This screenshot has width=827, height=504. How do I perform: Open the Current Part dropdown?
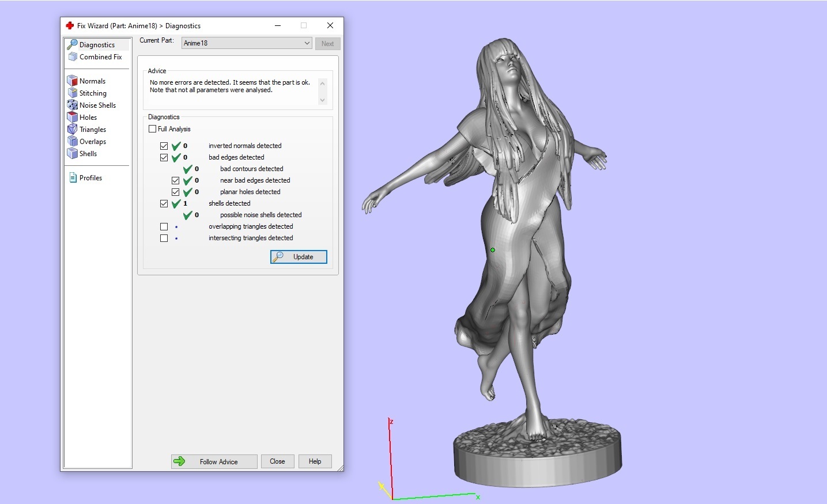[x=247, y=43]
